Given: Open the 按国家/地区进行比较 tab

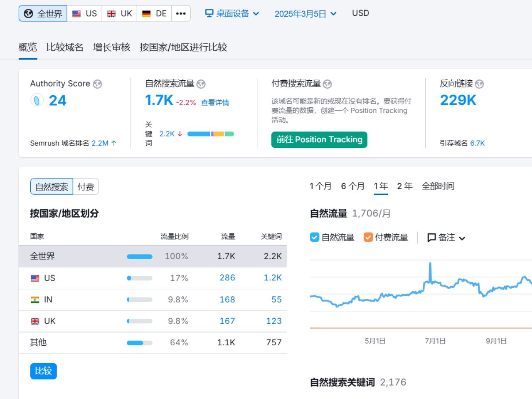Looking at the screenshot, I should click(183, 47).
